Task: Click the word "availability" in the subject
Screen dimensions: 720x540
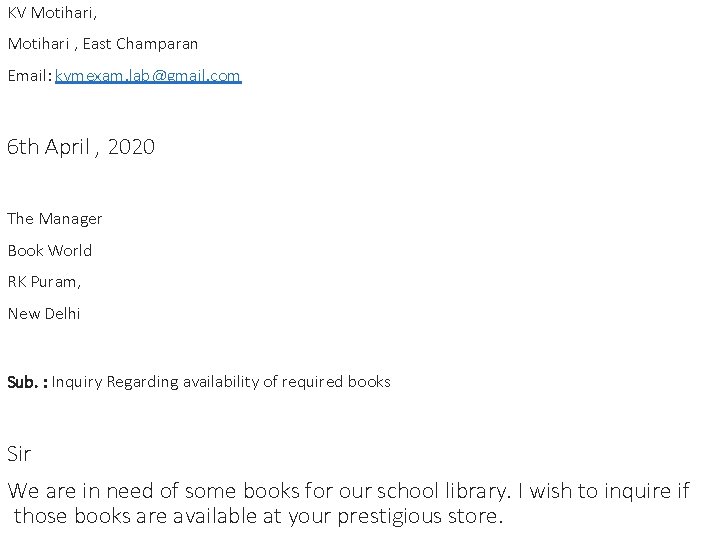Action: point(220,382)
